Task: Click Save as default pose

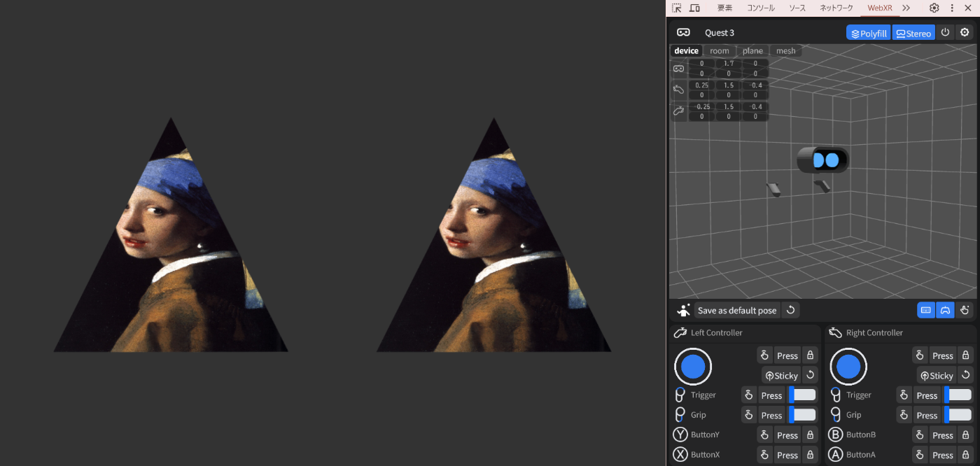Action: point(737,310)
